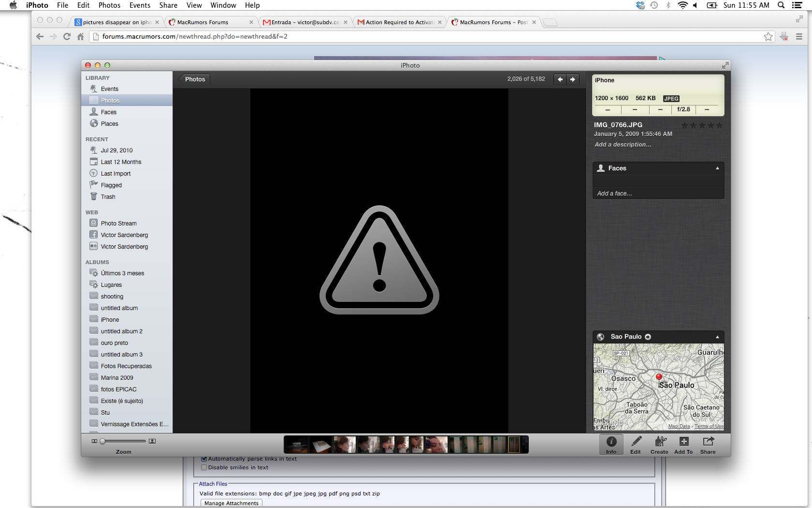Screen dimensions: 812x508
Task: Open the Info panel button
Action: (x=611, y=445)
